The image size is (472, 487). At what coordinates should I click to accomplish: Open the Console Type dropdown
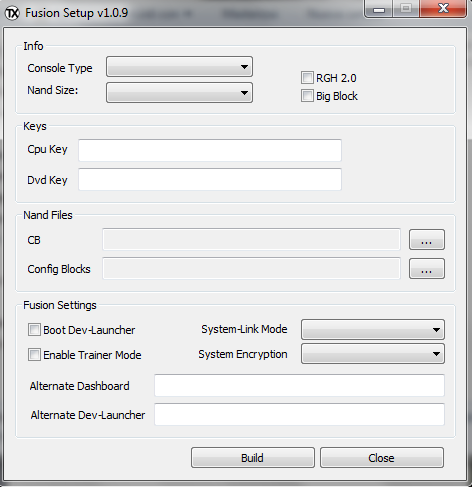point(179,67)
